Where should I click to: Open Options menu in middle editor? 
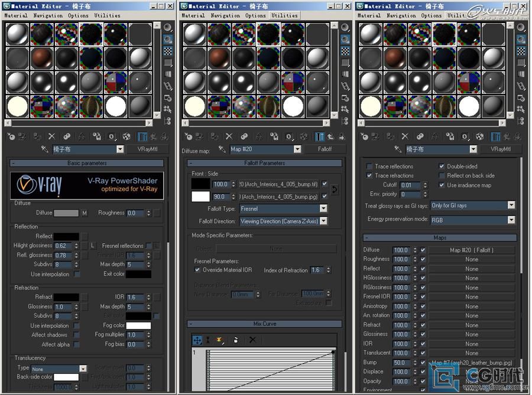click(255, 15)
